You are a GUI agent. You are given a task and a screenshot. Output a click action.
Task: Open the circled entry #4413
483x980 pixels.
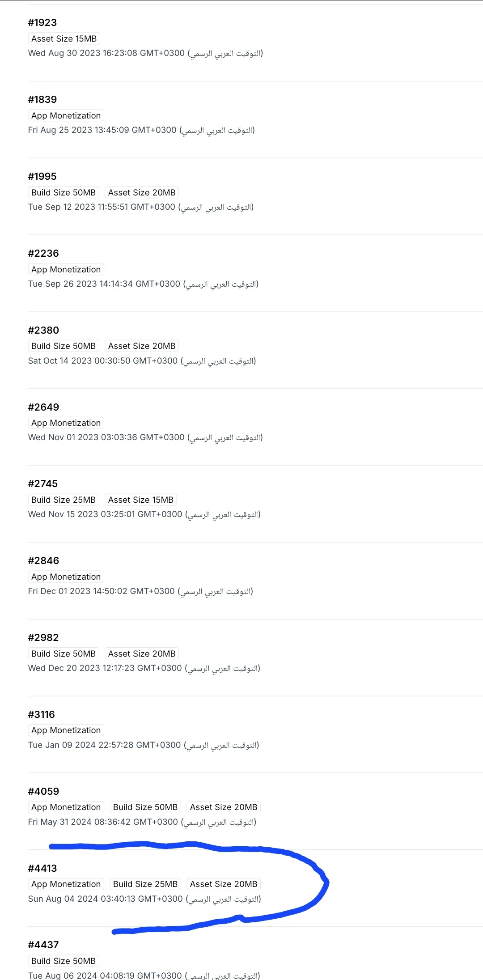pyautogui.click(x=42, y=869)
